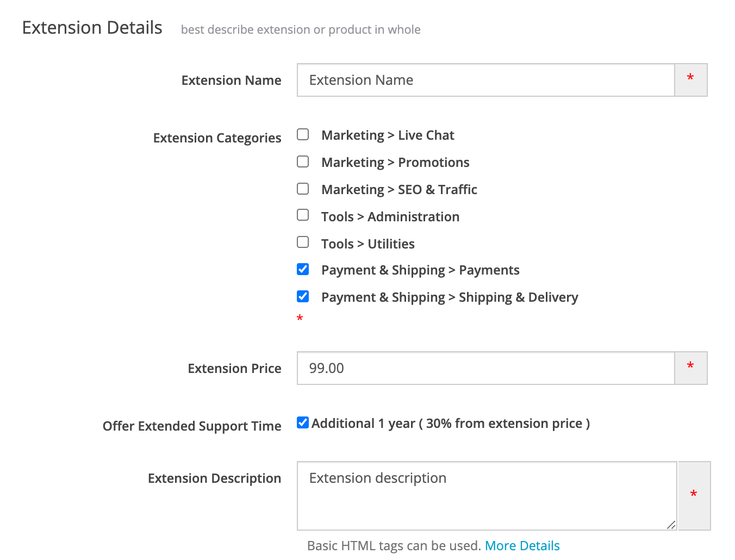Screen dimensions: 735x560
Task: Click the required asterisk below categories list
Action: [300, 319]
